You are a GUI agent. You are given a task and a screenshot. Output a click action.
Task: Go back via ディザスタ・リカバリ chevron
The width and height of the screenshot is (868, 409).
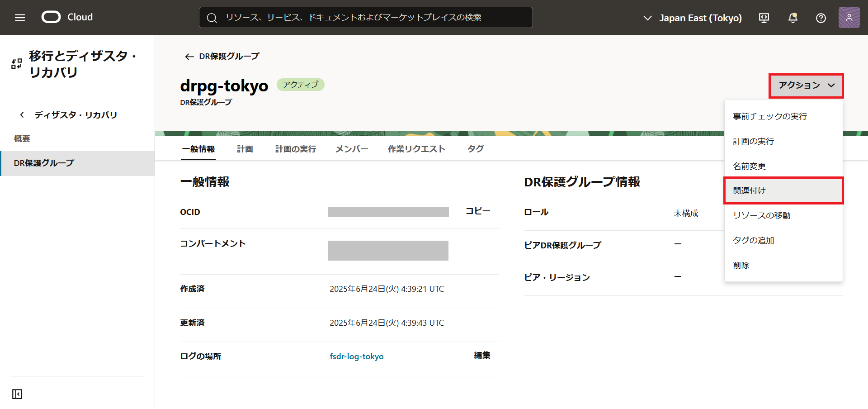click(22, 115)
